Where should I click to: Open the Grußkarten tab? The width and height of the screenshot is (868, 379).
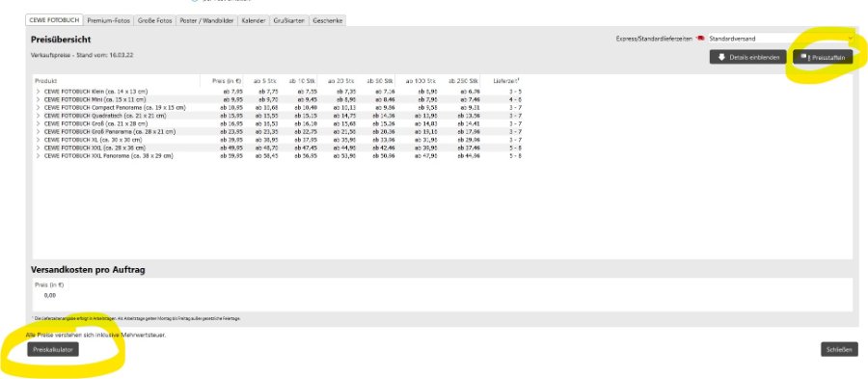point(289,20)
